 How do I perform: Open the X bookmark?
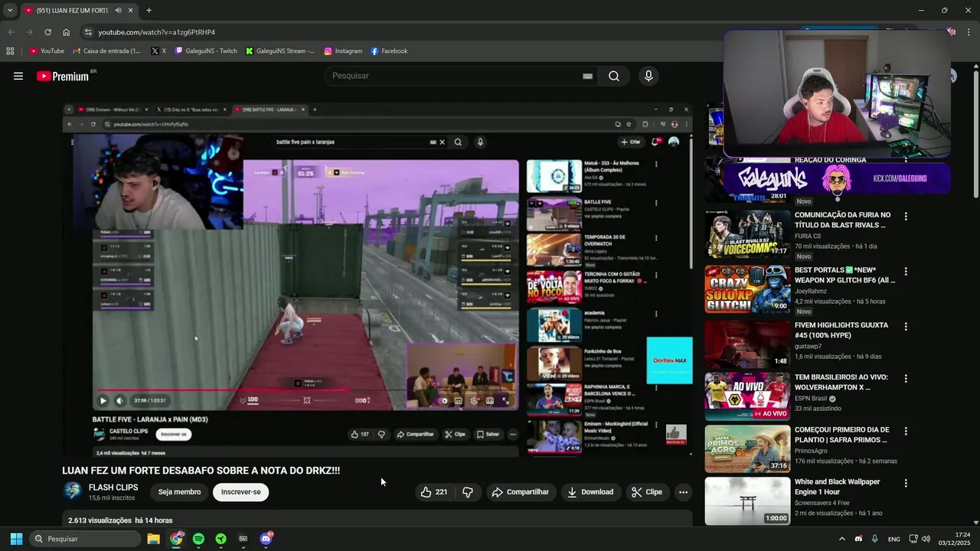coord(158,51)
